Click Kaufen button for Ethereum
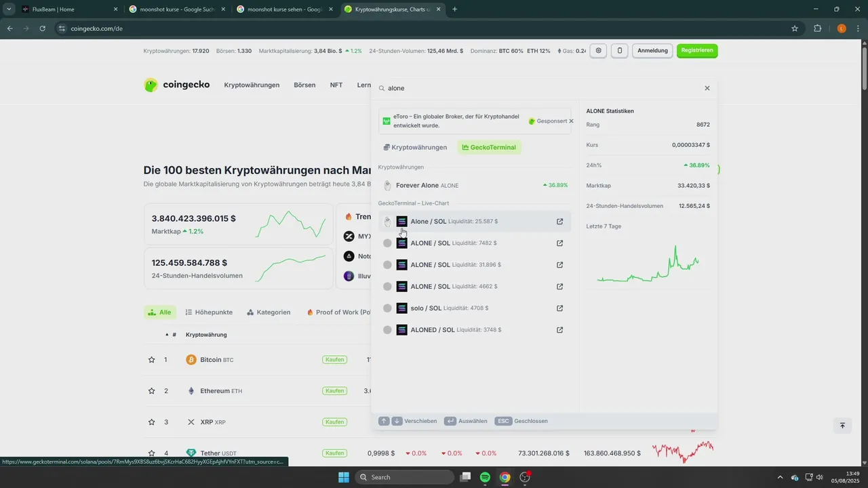 [335, 391]
